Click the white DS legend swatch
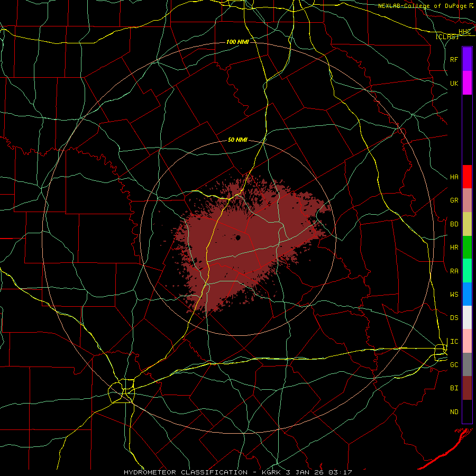476x476 pixels. click(x=467, y=317)
